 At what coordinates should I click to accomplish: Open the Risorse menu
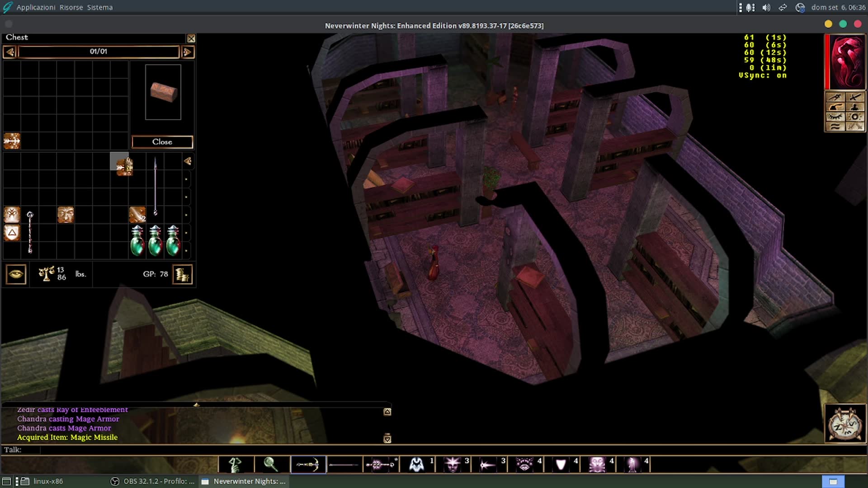71,7
